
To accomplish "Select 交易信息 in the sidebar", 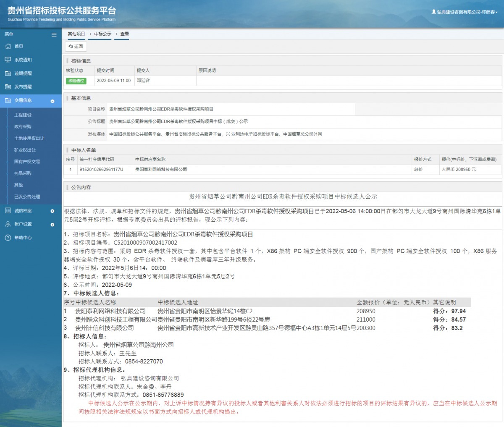I will point(31,100).
